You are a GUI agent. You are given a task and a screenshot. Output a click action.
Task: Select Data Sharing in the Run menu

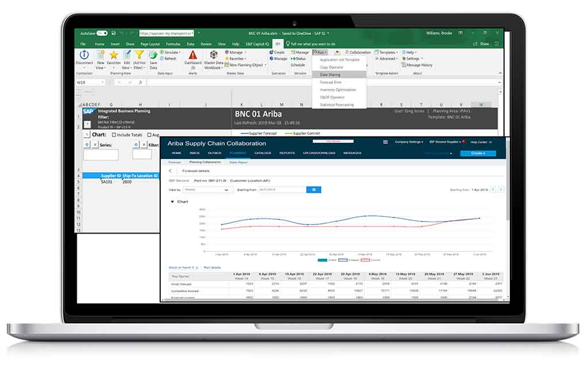(339, 75)
